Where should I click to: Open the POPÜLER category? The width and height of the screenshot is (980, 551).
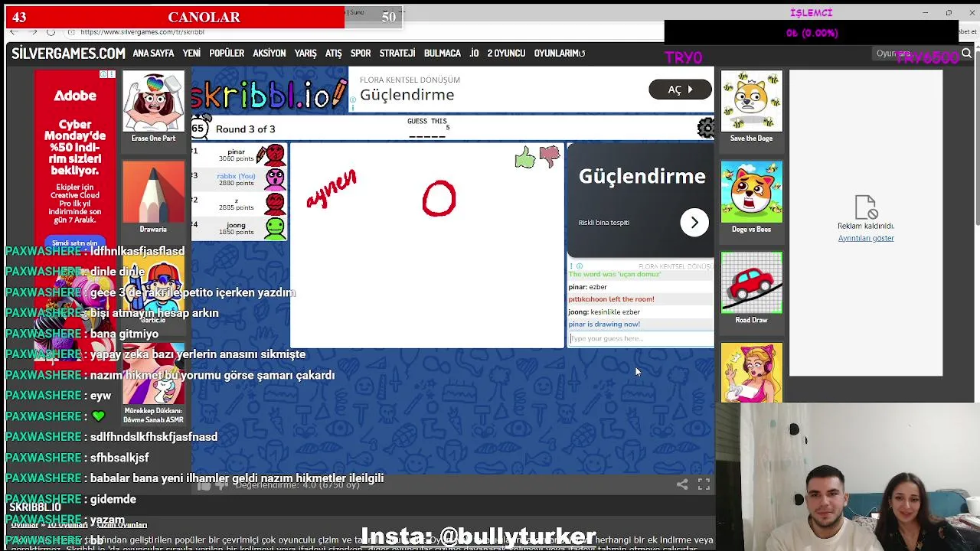(227, 54)
